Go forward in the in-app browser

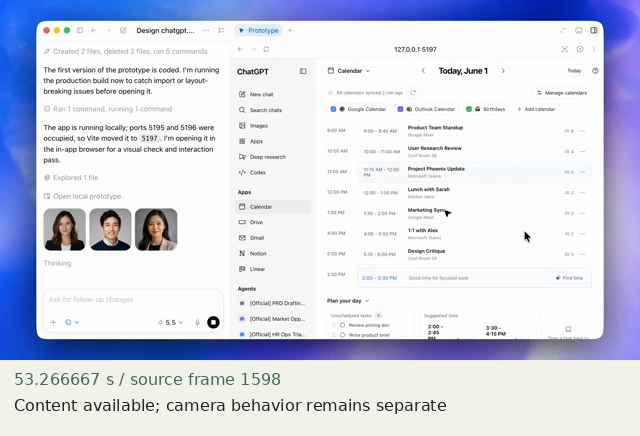coord(253,49)
